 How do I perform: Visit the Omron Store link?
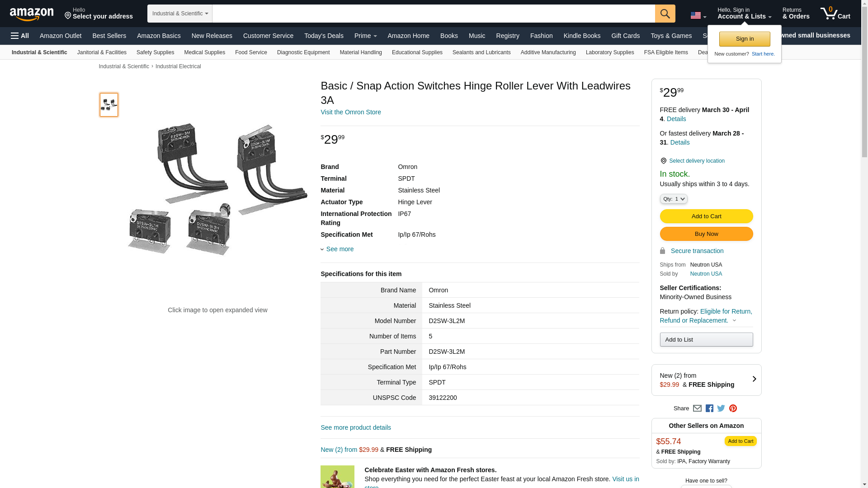(350, 112)
